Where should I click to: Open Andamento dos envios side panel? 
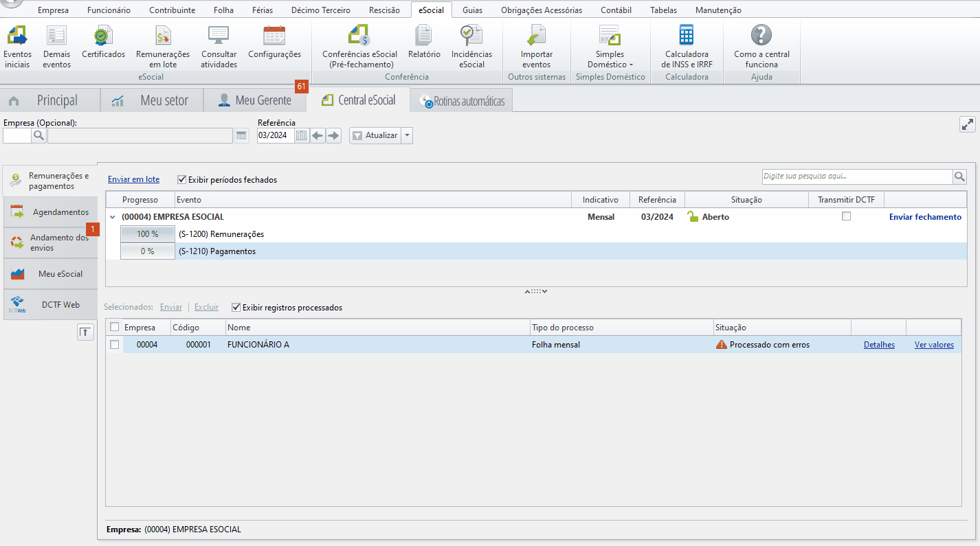(50, 242)
